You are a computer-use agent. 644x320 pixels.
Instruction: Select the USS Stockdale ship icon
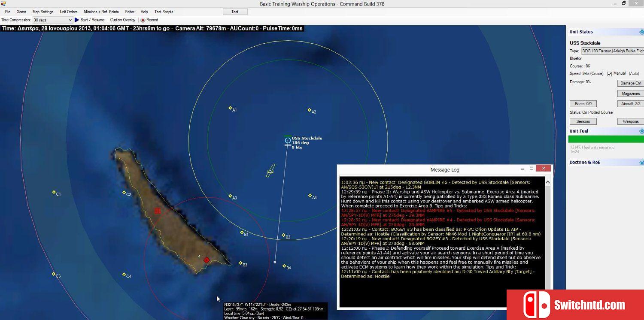[x=288, y=140]
